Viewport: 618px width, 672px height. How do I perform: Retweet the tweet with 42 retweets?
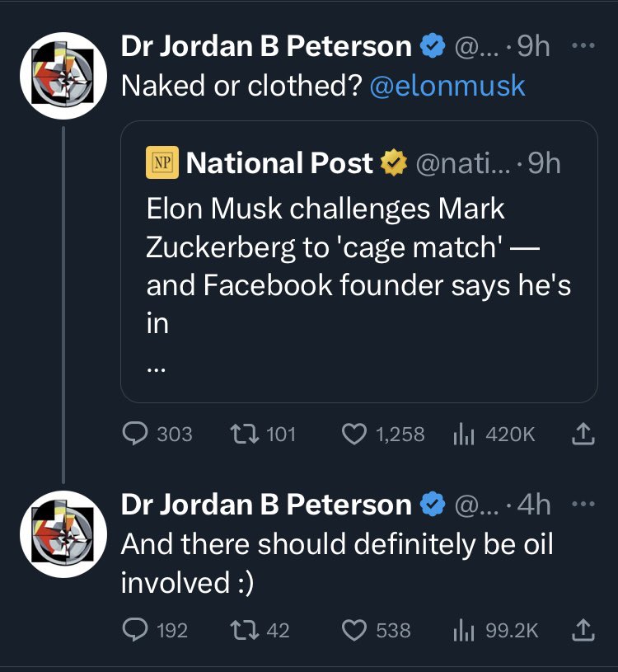260,630
